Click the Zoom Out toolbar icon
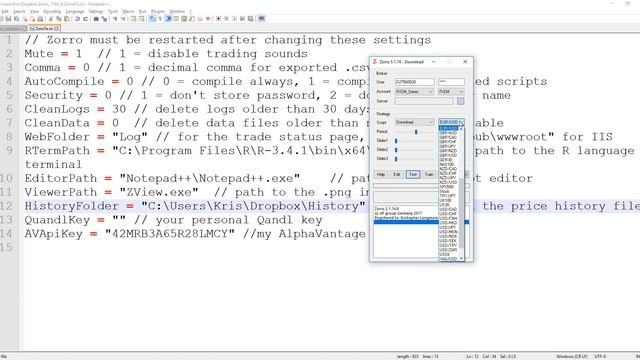Image resolution: width=640 pixels, height=360 pixels. (123, 19)
